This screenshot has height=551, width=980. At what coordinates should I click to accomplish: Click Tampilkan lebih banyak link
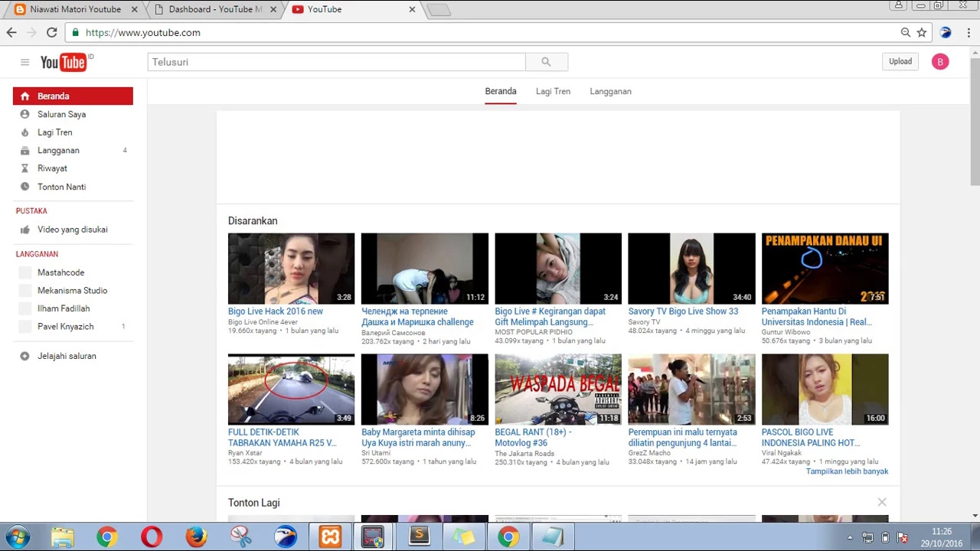click(847, 471)
